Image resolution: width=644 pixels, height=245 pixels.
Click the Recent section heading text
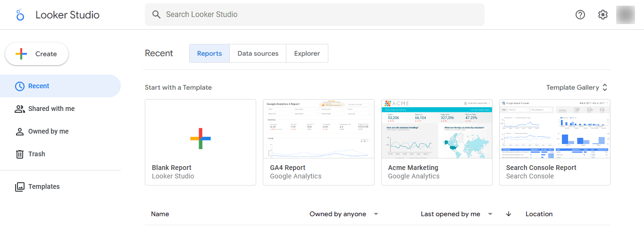tap(159, 53)
